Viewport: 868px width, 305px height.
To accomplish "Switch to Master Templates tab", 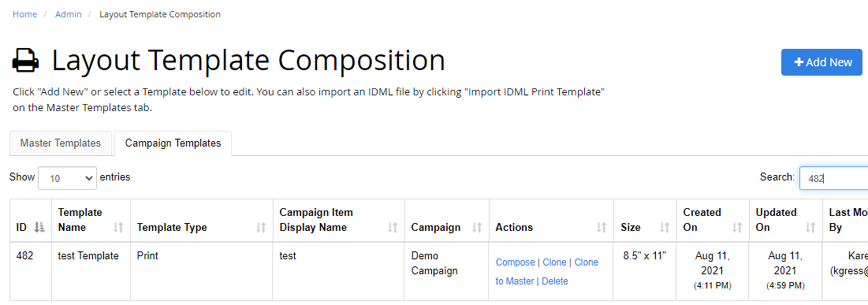I will click(61, 143).
